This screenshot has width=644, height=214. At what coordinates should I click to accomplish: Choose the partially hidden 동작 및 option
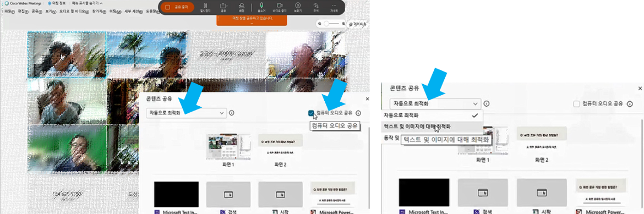click(x=391, y=138)
